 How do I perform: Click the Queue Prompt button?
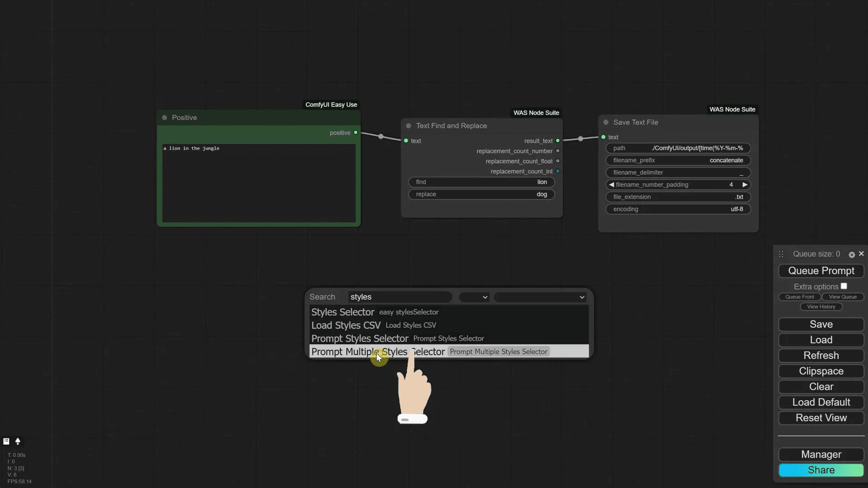coord(821,270)
